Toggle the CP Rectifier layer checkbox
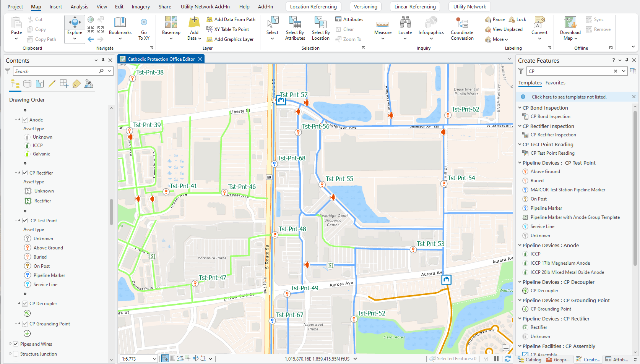The image size is (640, 364). click(25, 173)
